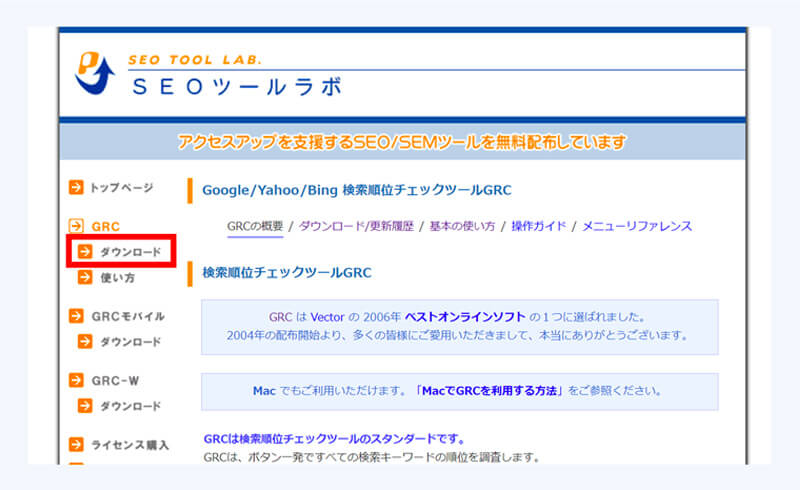Screen dimensions: 800x490
Task: Open GRCモバイル in the sidebar
Action: click(x=128, y=316)
